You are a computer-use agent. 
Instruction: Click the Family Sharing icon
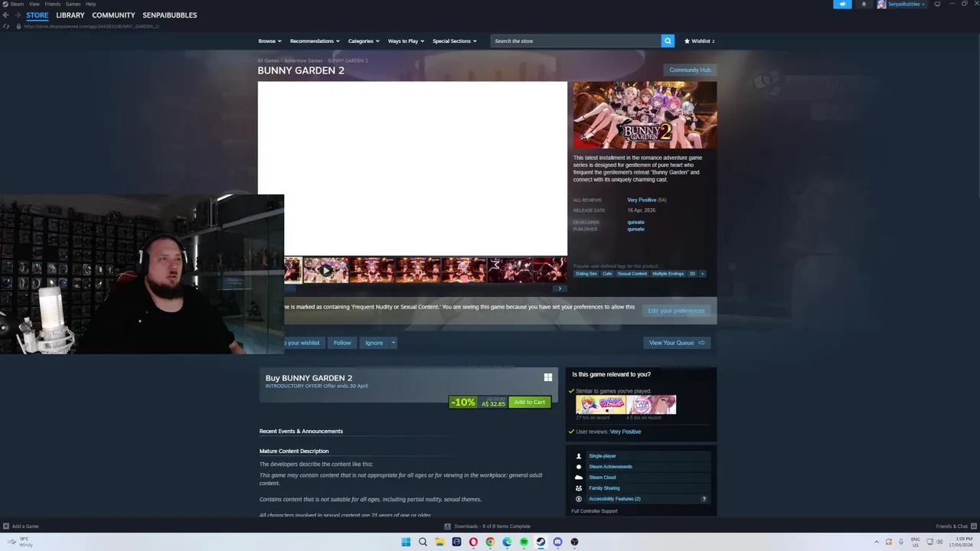tap(579, 488)
